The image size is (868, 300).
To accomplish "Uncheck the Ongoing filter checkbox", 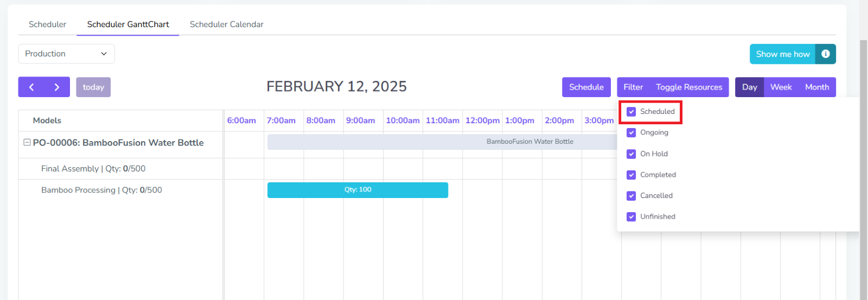I will (x=631, y=132).
